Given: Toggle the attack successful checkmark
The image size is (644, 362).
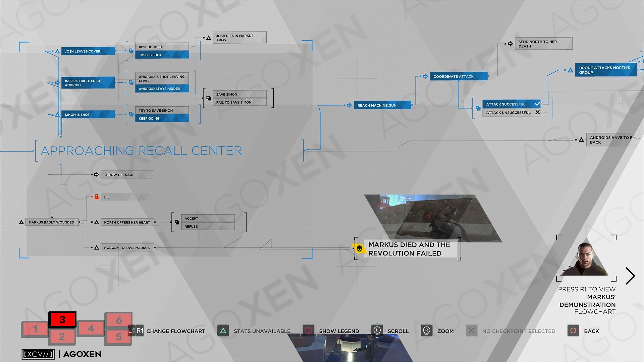Looking at the screenshot, I should coord(537,104).
